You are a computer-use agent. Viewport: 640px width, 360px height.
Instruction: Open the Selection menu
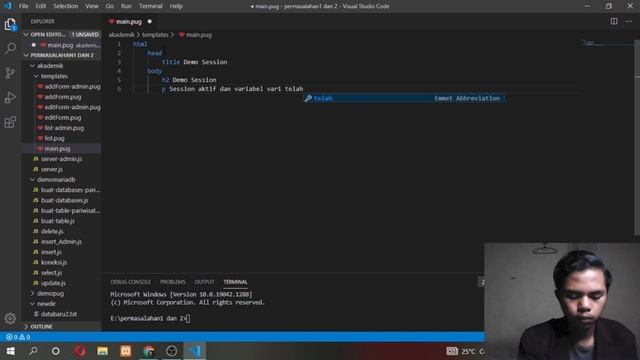tap(66, 6)
